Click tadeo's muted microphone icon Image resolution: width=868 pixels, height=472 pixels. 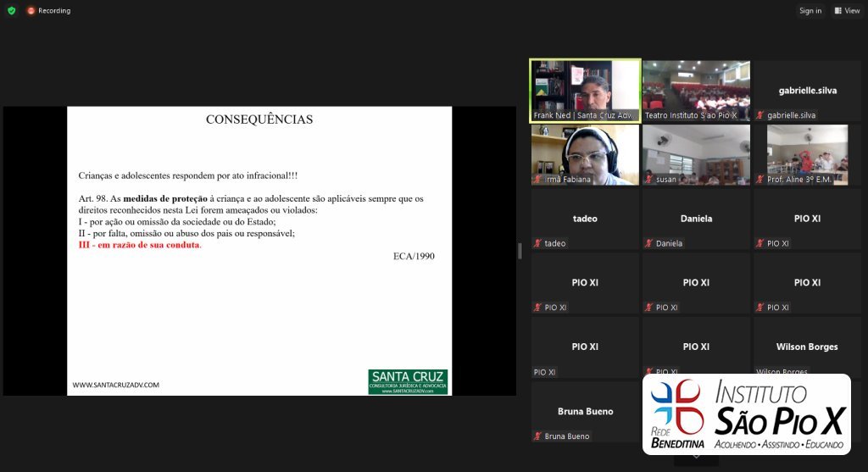pyautogui.click(x=537, y=244)
